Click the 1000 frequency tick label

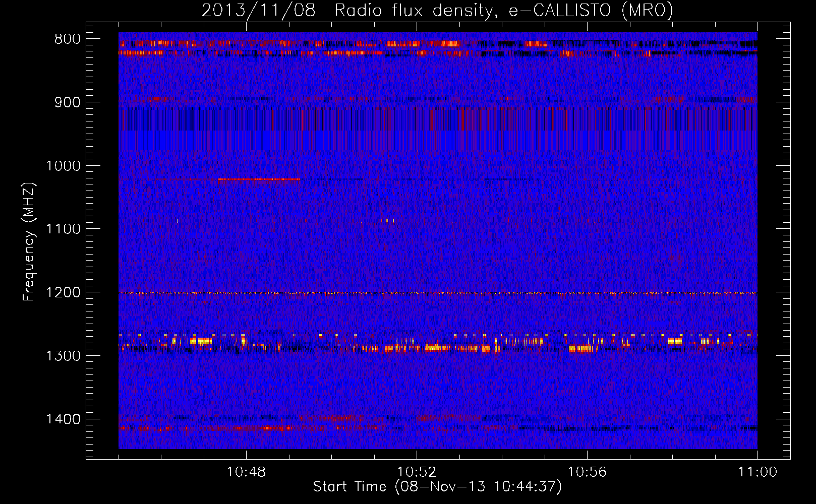tap(64, 166)
